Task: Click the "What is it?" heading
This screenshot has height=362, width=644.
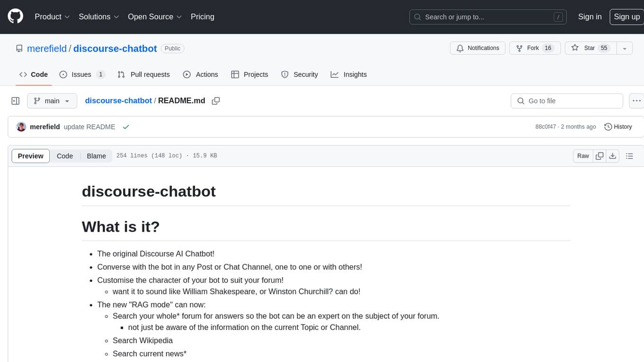Action: click(121, 226)
